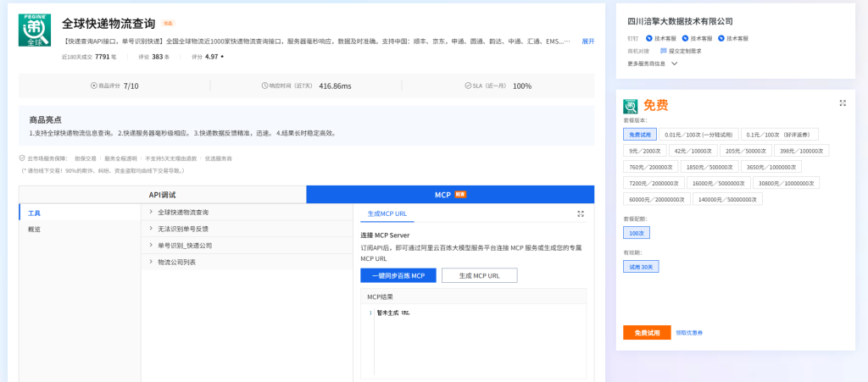Viewport: 868px width, 382px height.
Task: Click 一键同步百炼 MCP button
Action: point(398,275)
